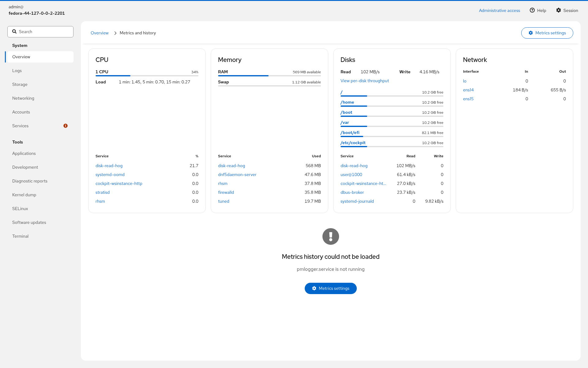The width and height of the screenshot is (588, 368).
Task: Click the Help question mark icon
Action: click(x=532, y=10)
